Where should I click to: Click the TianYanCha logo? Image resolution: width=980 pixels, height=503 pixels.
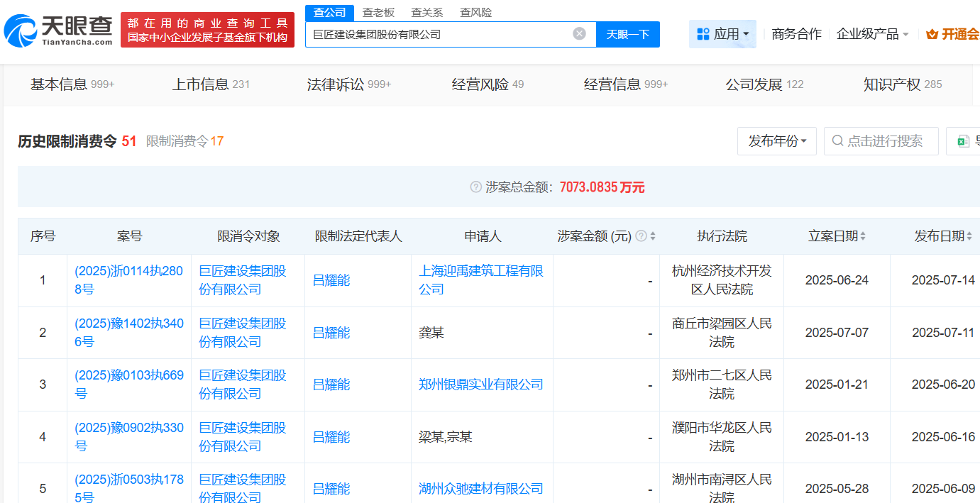pyautogui.click(x=58, y=30)
